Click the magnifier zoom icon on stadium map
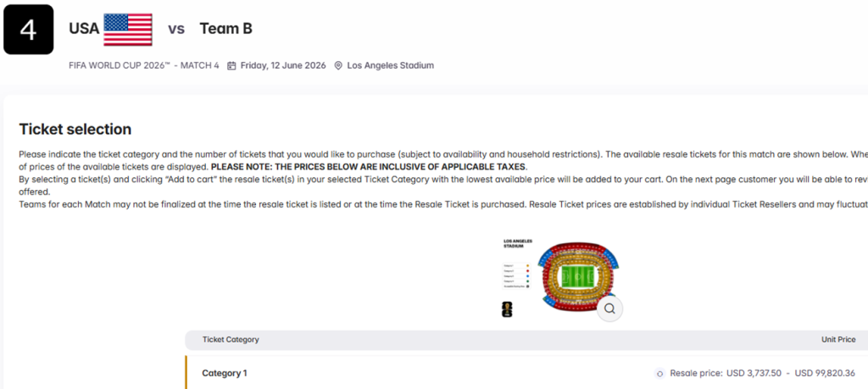Screen dimensions: 868x389 [609, 309]
